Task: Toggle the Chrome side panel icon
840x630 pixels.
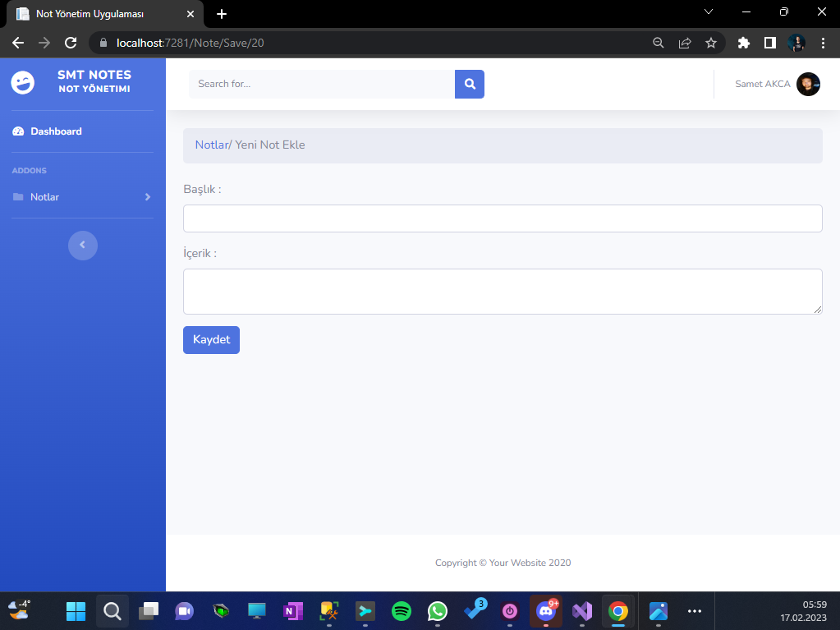Action: [x=770, y=43]
